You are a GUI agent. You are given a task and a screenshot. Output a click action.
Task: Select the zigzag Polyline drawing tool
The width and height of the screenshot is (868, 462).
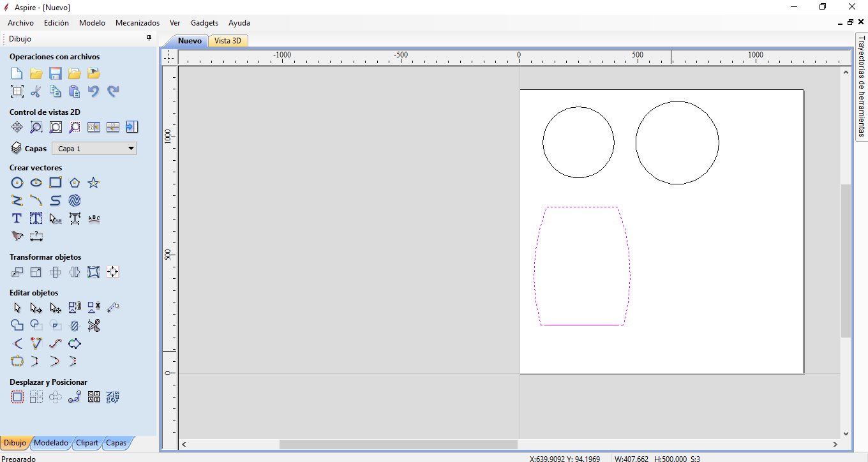point(17,201)
